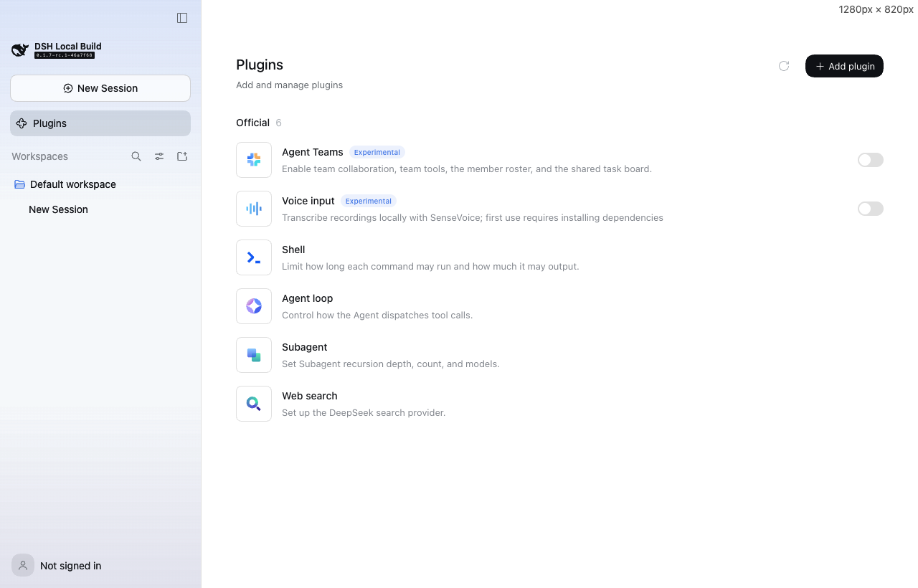
Task: Click 'Limit how long each command may run' text
Action: tap(430, 267)
